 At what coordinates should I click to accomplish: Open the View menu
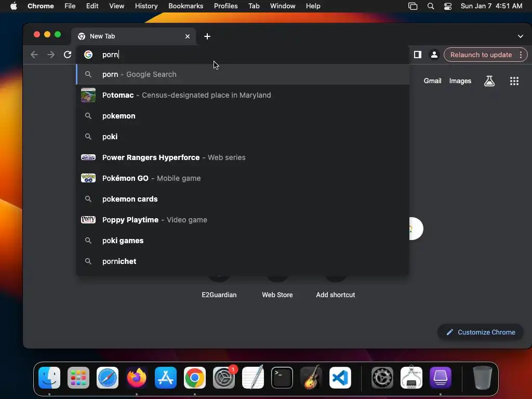tap(116, 6)
